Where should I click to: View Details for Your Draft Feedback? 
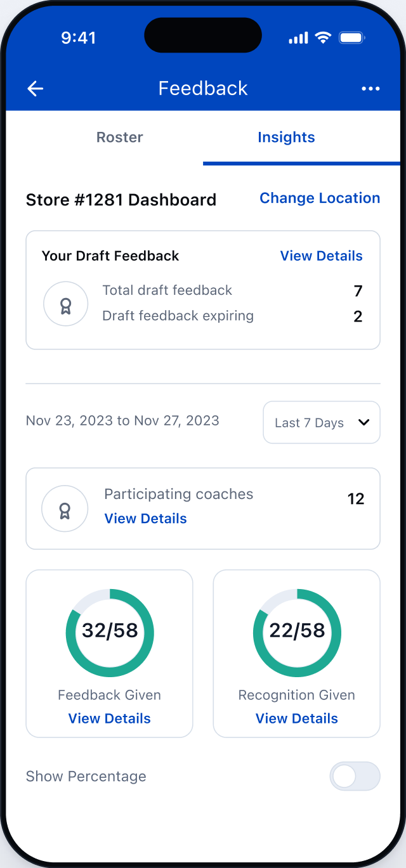pos(322,256)
